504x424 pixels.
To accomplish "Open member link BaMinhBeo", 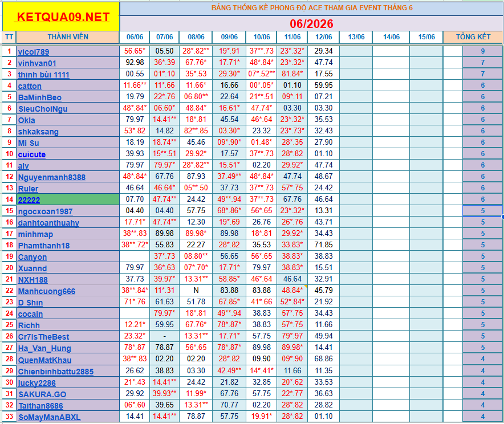I will click(x=39, y=97).
